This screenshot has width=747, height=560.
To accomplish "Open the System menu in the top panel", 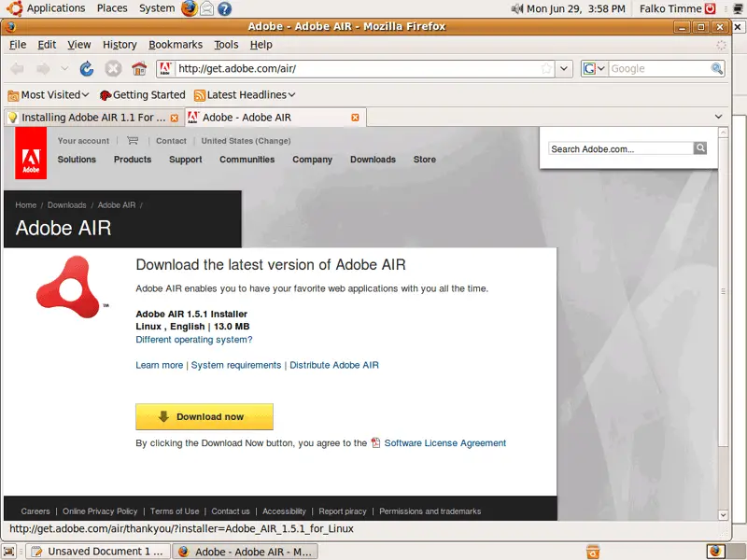I will pyautogui.click(x=157, y=8).
